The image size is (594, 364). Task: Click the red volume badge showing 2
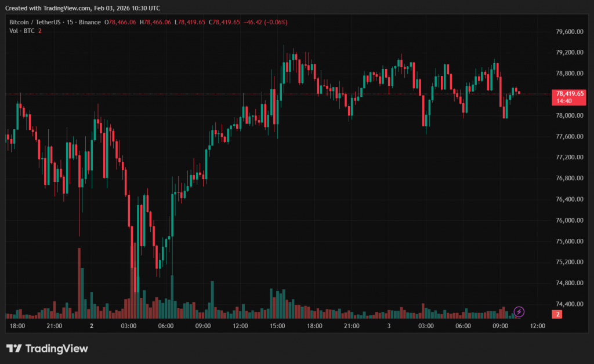(x=557, y=314)
